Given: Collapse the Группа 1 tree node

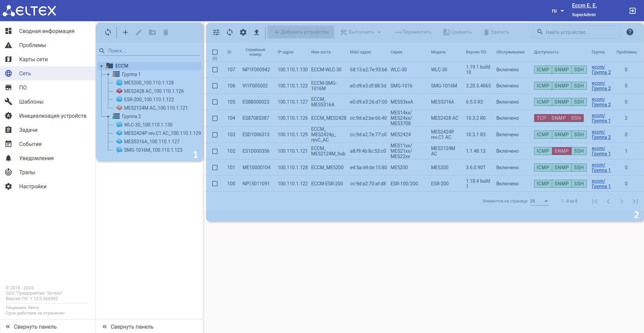Looking at the screenshot, I should click(108, 75).
